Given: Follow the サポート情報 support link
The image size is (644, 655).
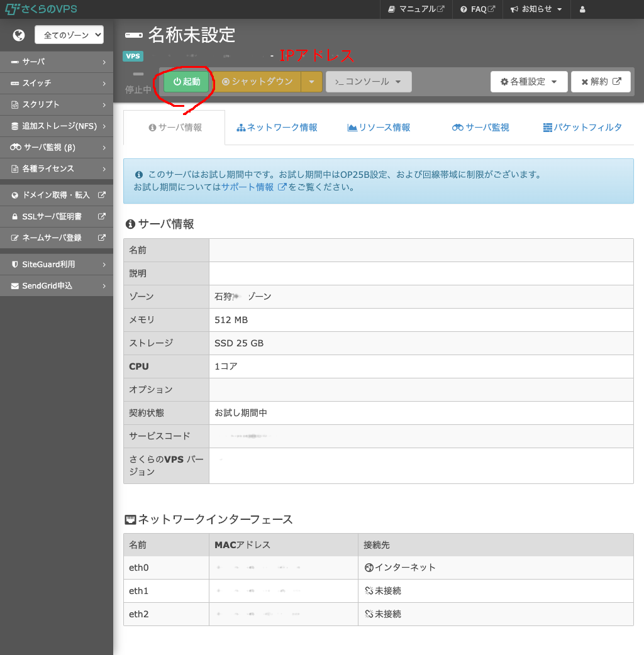Looking at the screenshot, I should (248, 187).
